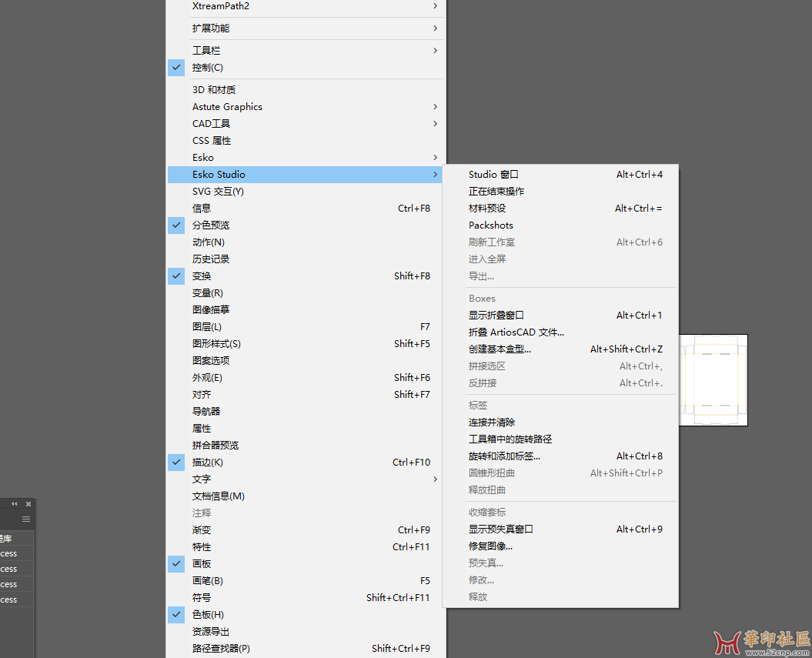Open the Esko Studio submenu entry
812x658 pixels.
point(306,175)
